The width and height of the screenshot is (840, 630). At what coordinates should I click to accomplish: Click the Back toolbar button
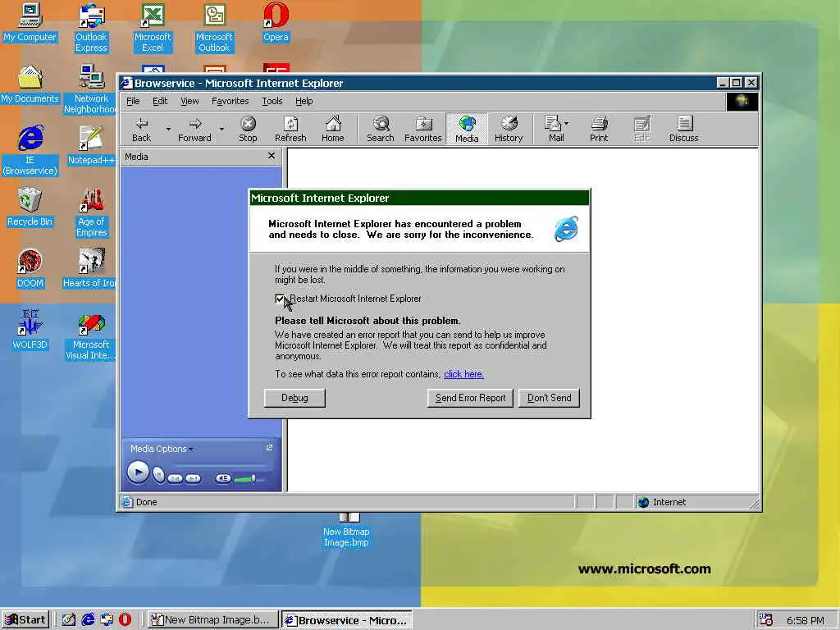[x=141, y=129]
